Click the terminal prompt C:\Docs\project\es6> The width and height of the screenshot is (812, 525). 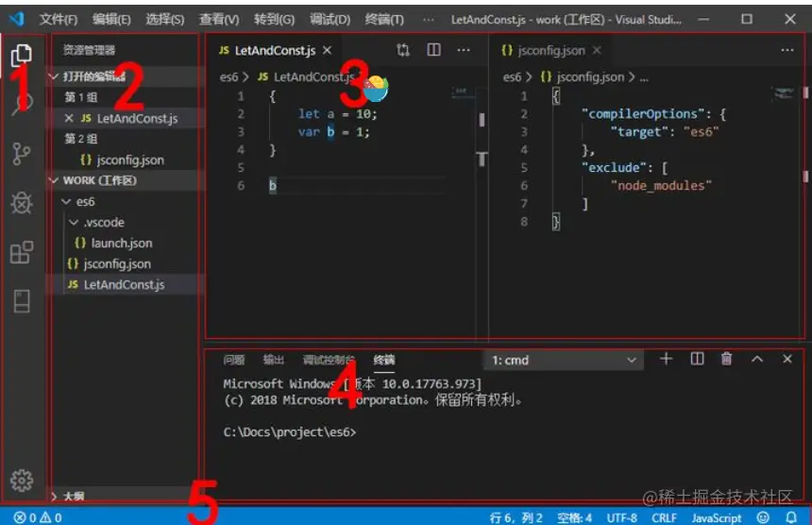(x=290, y=432)
